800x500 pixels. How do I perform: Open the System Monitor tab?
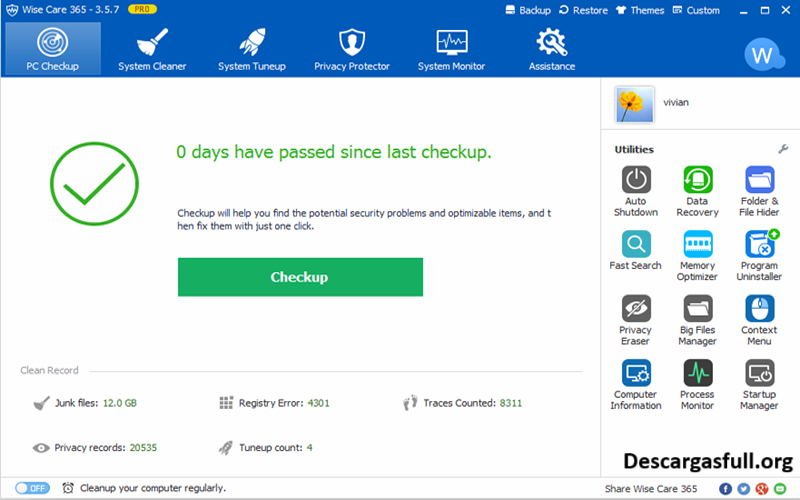pyautogui.click(x=451, y=50)
